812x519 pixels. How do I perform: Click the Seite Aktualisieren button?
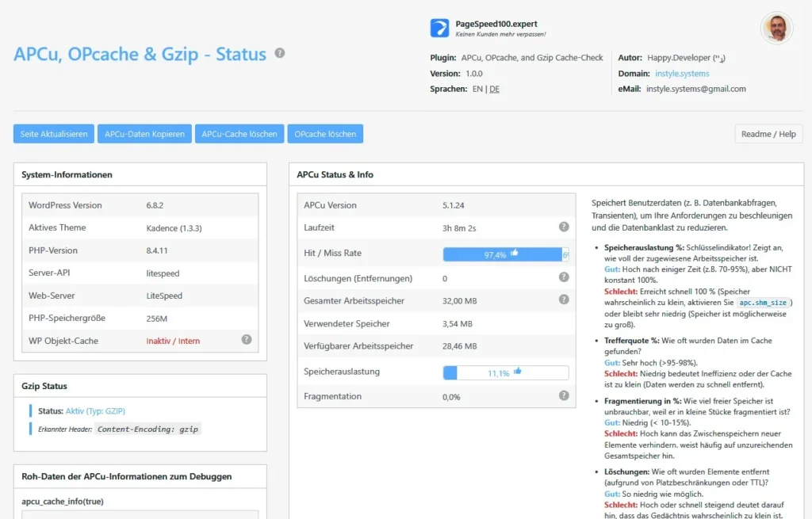point(52,134)
